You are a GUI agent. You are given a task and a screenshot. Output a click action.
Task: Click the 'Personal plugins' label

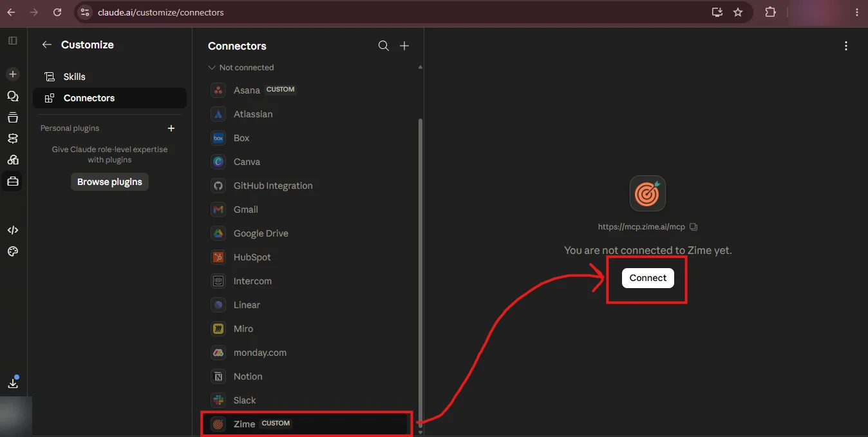point(70,128)
